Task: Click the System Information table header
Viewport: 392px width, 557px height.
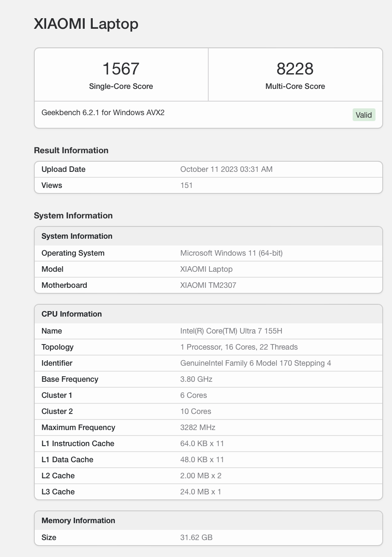Action: pyautogui.click(x=77, y=236)
